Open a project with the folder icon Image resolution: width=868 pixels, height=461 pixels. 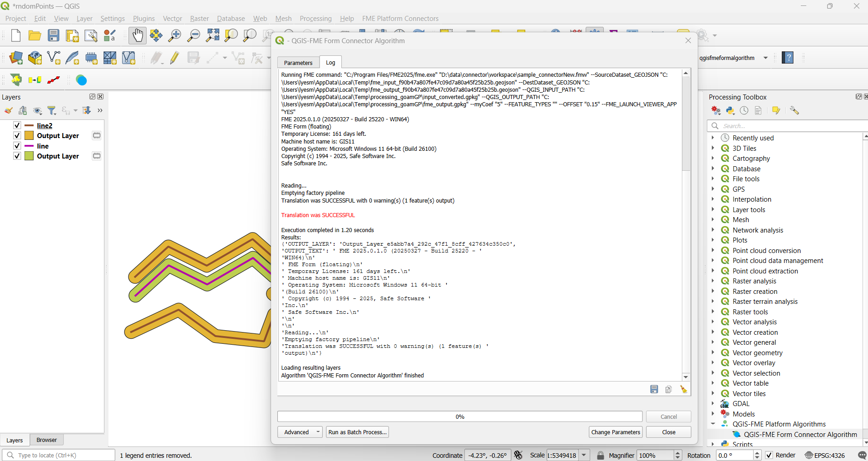[35, 35]
